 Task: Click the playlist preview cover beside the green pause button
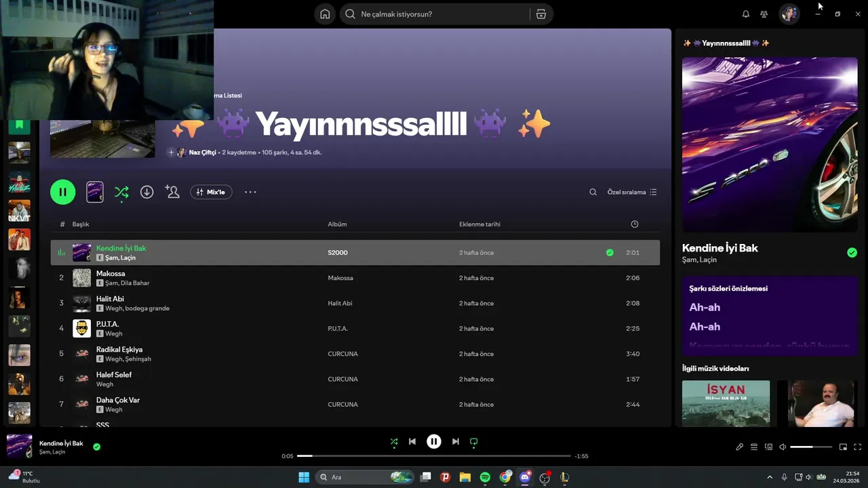pyautogui.click(x=95, y=192)
